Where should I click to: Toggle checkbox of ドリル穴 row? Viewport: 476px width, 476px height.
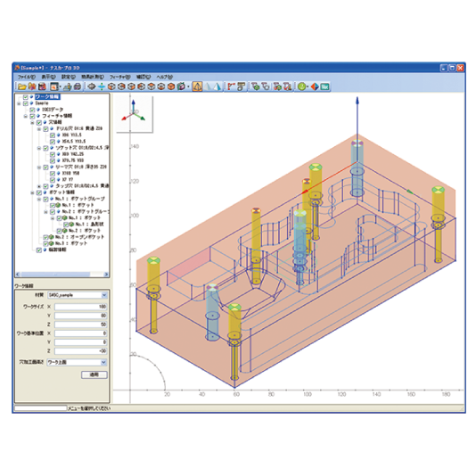(x=45, y=128)
